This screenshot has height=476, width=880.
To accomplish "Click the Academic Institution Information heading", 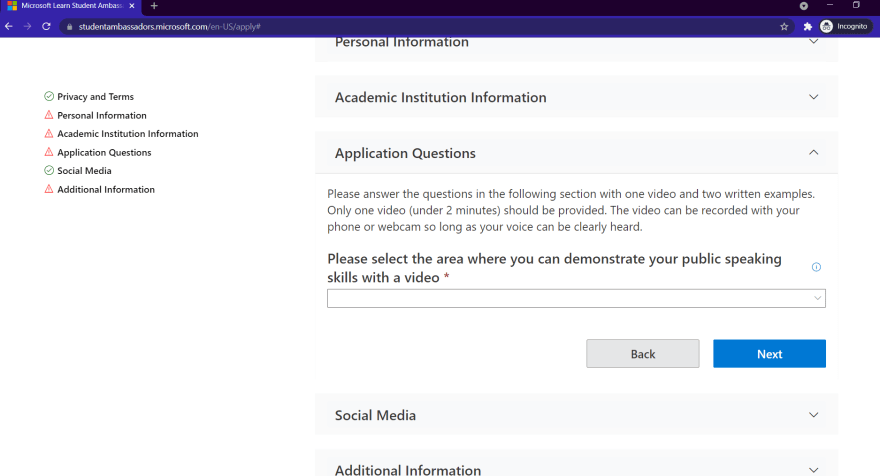I will 441,97.
